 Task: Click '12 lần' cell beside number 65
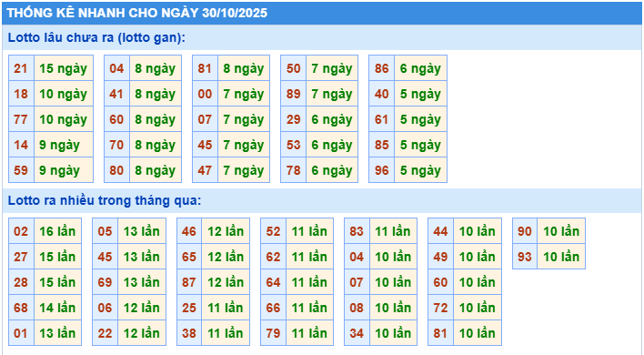point(226,257)
